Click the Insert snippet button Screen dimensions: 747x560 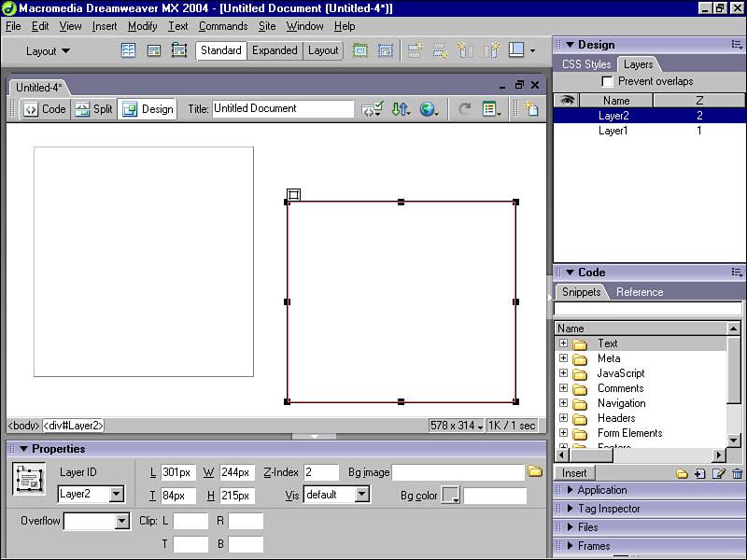click(574, 473)
